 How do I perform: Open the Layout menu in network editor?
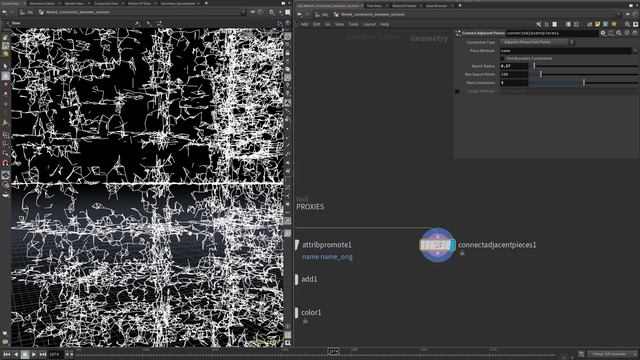(x=369, y=24)
